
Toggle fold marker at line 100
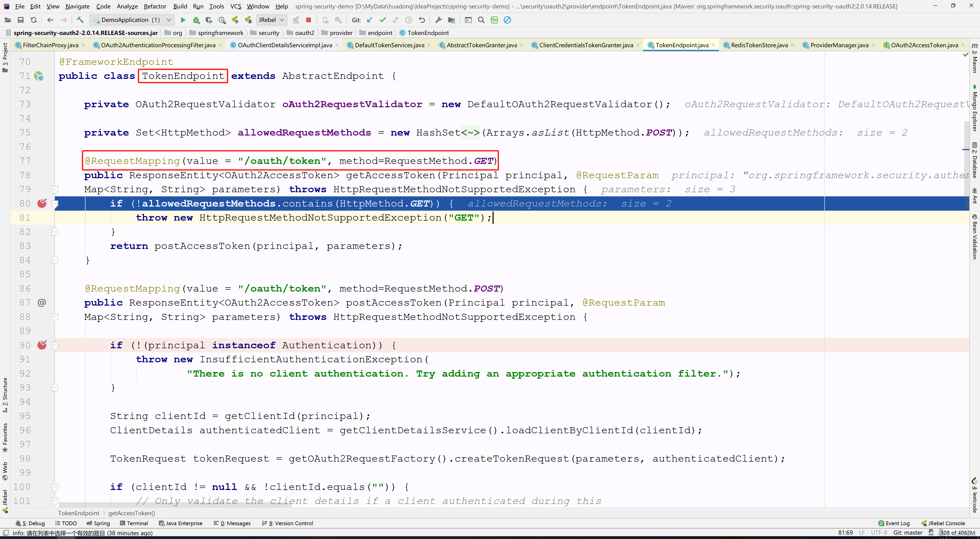[55, 487]
